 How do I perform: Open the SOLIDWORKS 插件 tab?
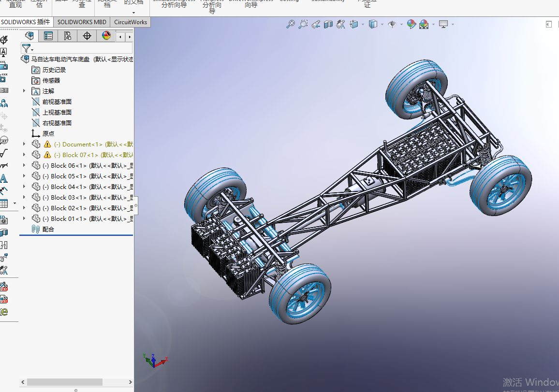click(26, 22)
